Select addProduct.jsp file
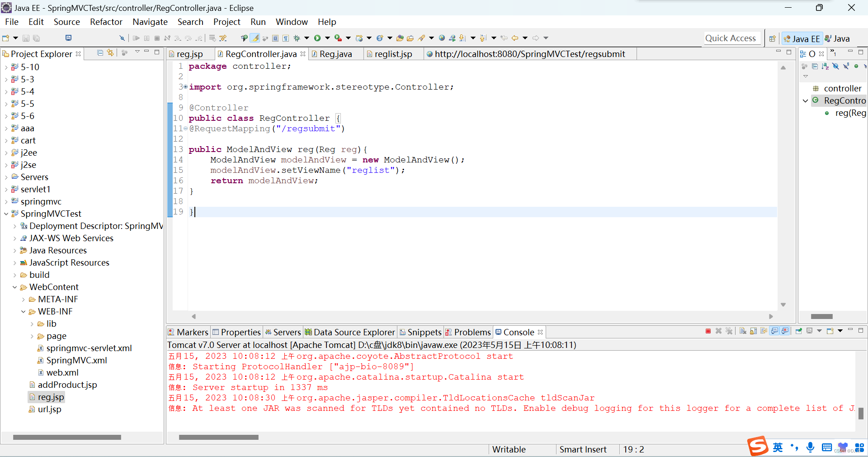 (x=63, y=385)
